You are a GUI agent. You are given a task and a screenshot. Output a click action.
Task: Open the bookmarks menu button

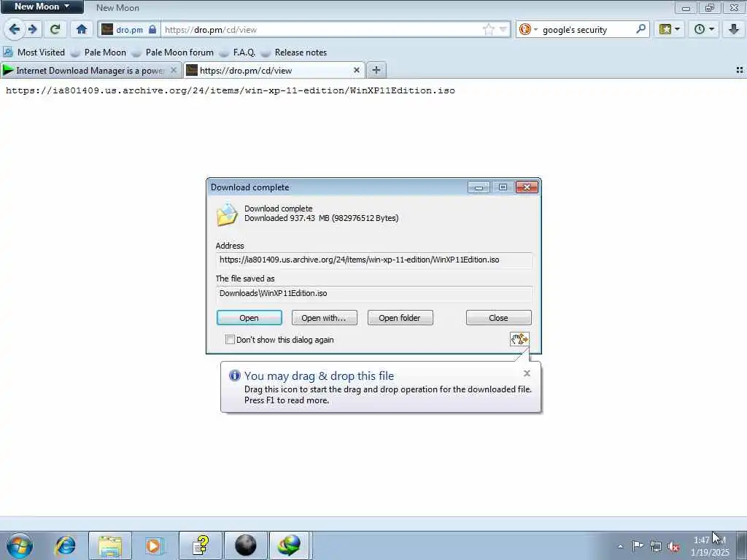pos(670,29)
